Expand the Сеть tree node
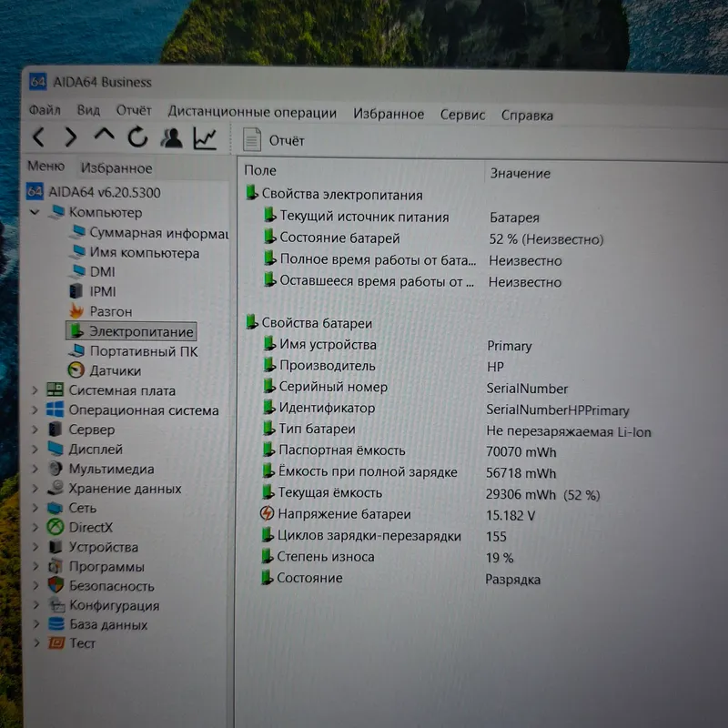Screen dimensions: 728x728 tap(35, 508)
